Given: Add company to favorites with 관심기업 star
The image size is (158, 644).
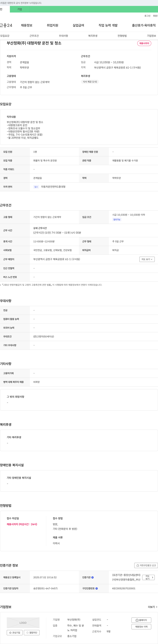Looking at the screenshot, I should [x=15, y=632].
